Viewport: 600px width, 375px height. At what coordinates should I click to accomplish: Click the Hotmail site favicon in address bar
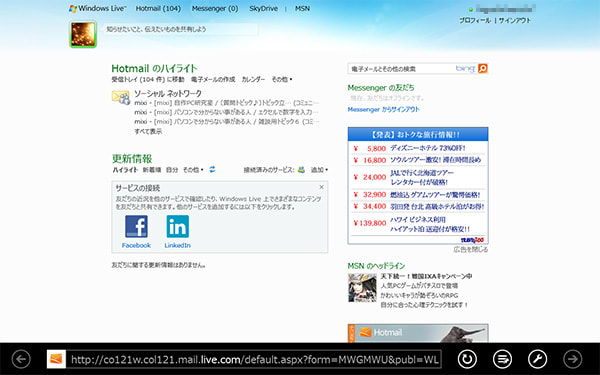tap(56, 359)
